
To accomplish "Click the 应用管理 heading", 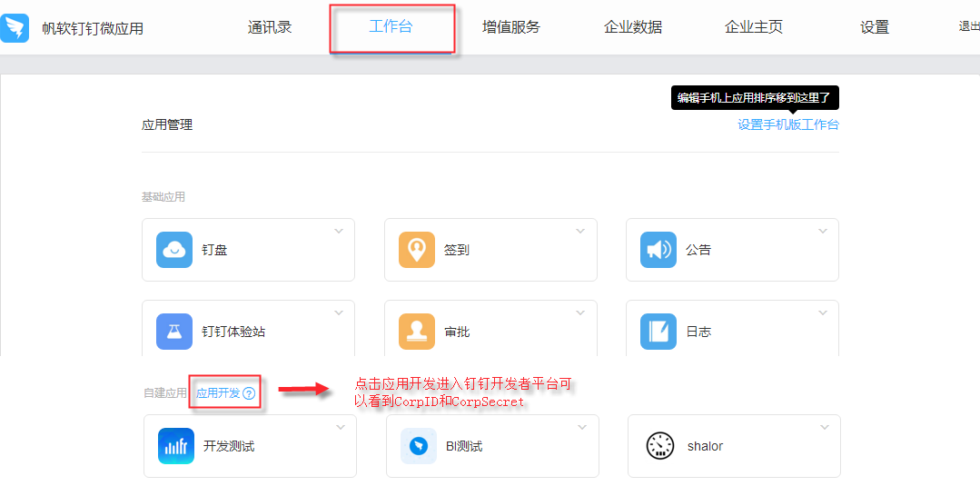I will [x=167, y=124].
